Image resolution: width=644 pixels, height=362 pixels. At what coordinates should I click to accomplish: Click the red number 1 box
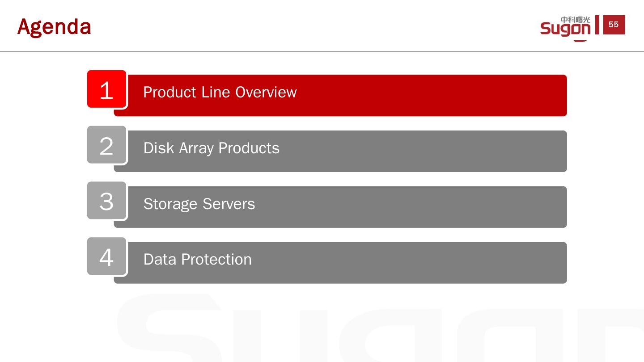[106, 89]
